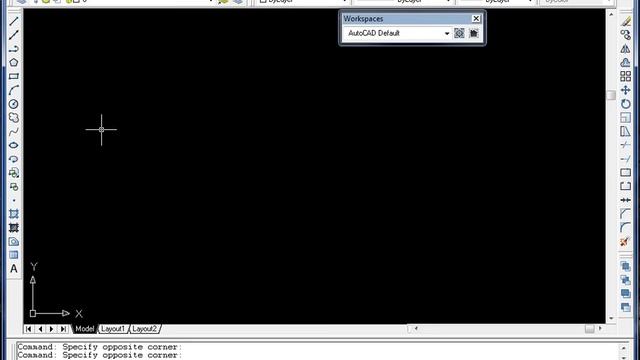Select the Mirror tool

tap(625, 49)
